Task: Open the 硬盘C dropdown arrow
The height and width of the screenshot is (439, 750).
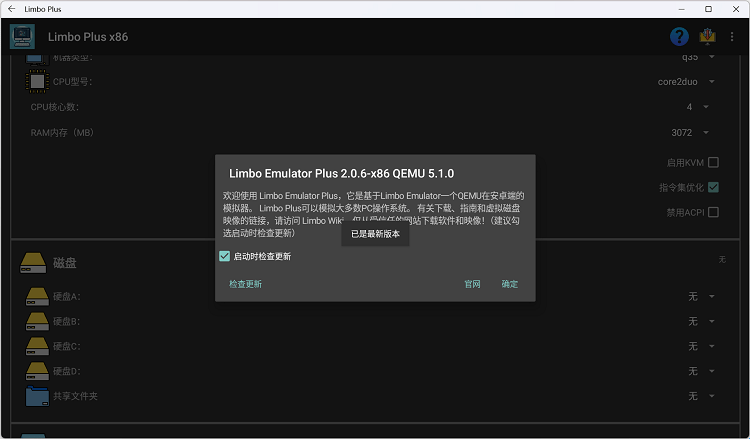Action: tap(712, 346)
